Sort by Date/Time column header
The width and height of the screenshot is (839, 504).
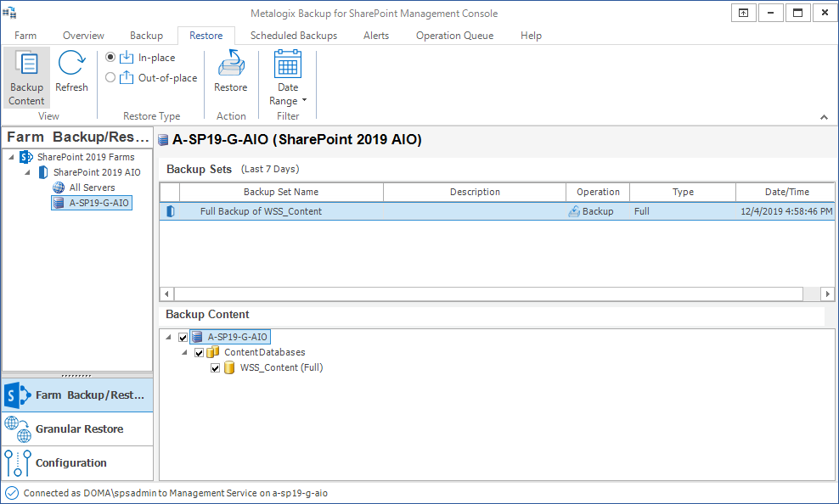[x=786, y=192]
